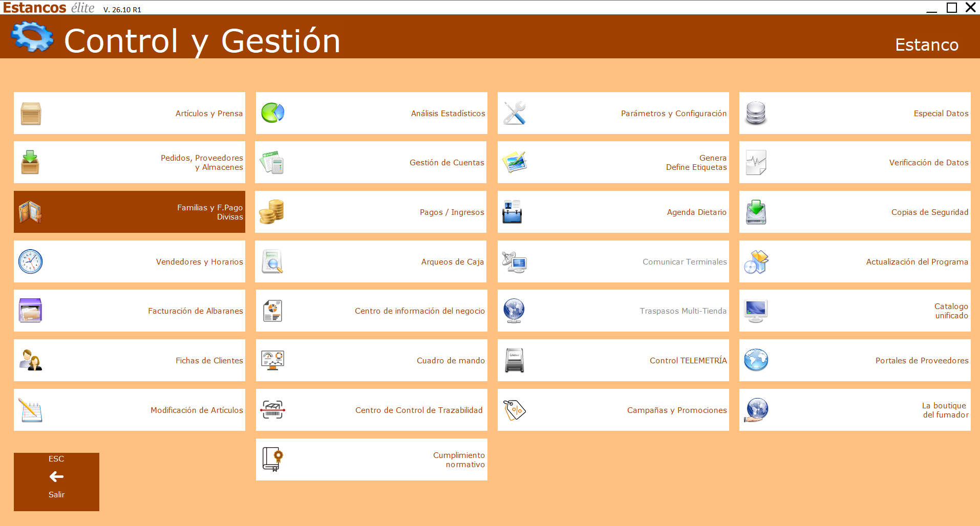Open the Traspasos Multi-Tienda tile
Image resolution: width=980 pixels, height=526 pixels.
pos(613,311)
